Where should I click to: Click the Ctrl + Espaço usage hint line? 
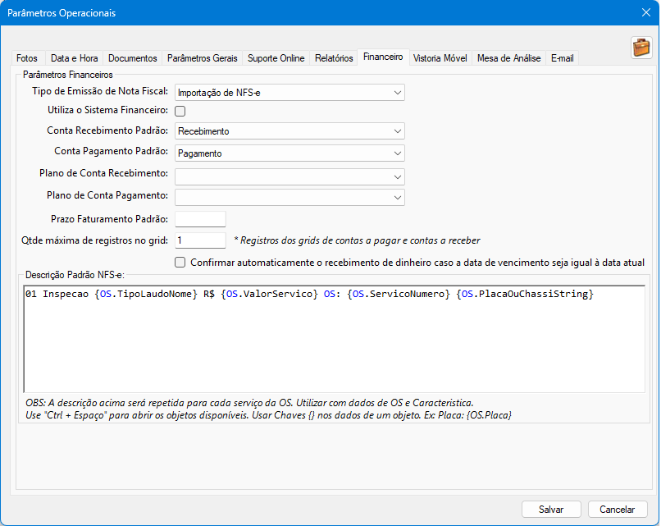[x=269, y=415]
